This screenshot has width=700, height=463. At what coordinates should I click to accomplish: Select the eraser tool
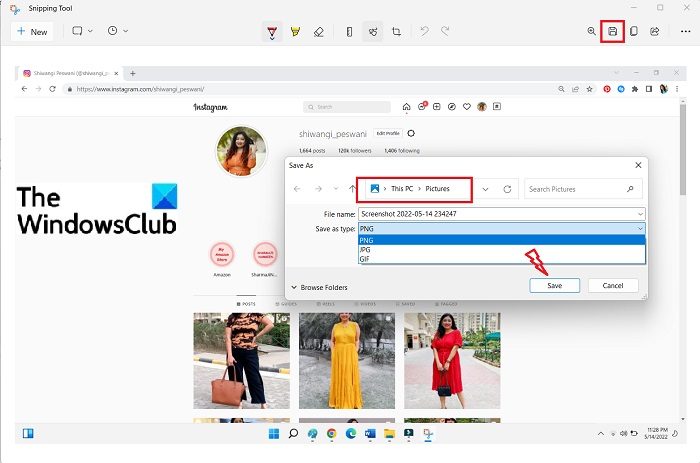tap(319, 32)
